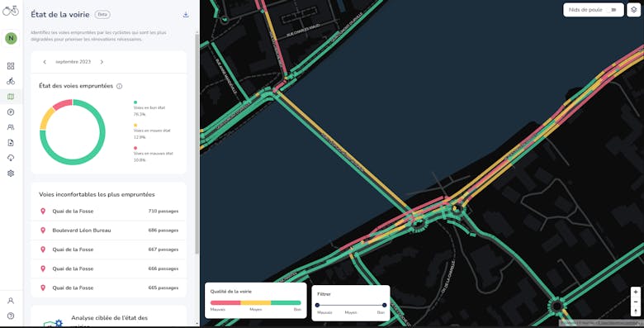This screenshot has height=328, width=644.
Task: Click Voies en moyen état legend entry
Action: (152, 131)
